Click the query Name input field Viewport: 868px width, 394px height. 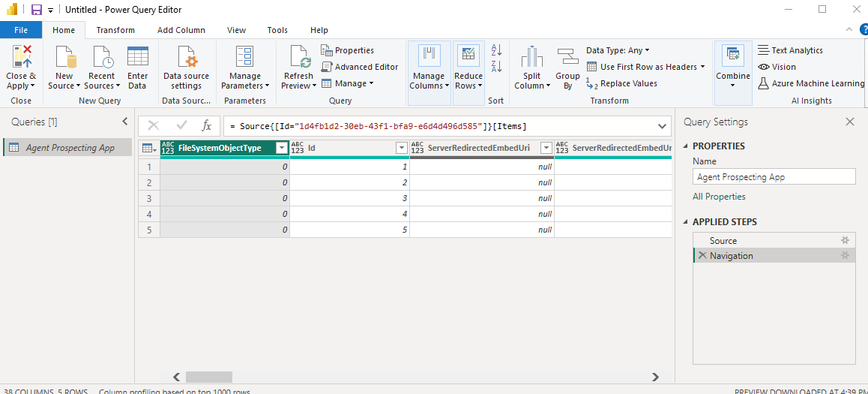click(774, 177)
